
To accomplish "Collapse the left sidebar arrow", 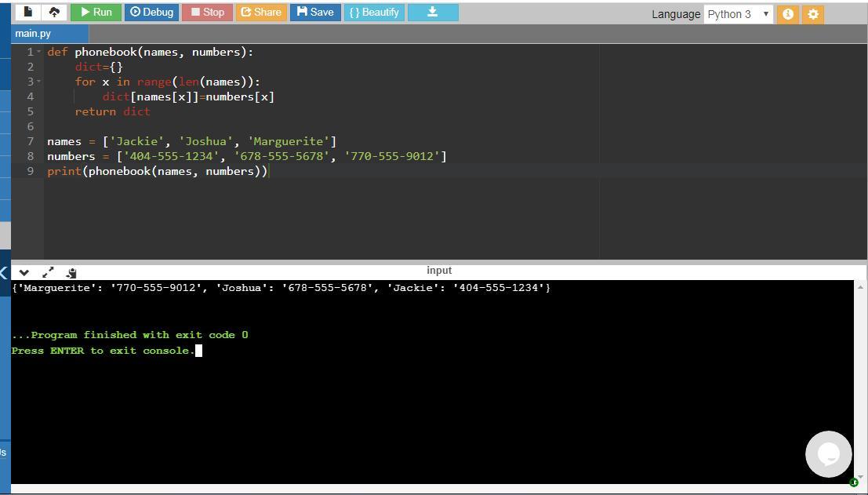I will click(x=4, y=272).
